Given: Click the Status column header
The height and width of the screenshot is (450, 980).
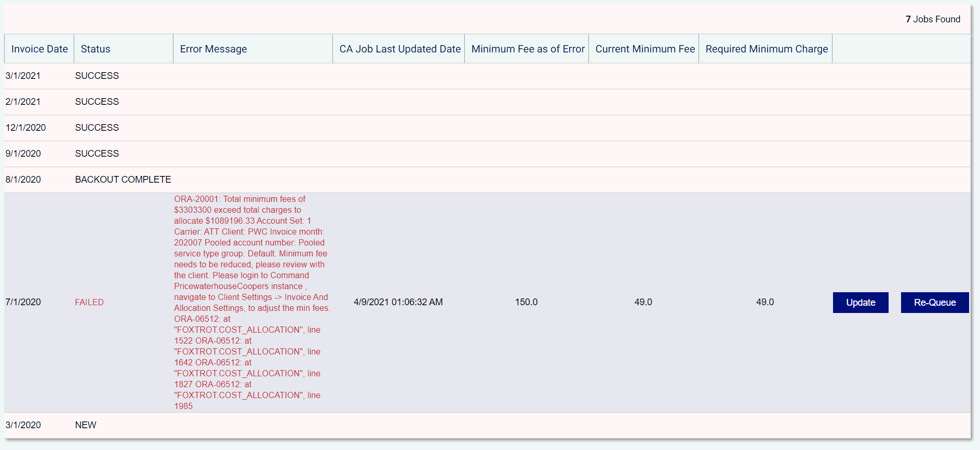Looking at the screenshot, I should (x=96, y=49).
